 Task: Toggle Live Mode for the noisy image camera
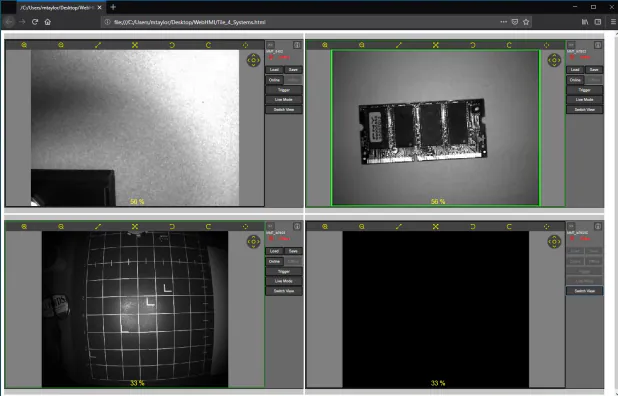coord(284,100)
